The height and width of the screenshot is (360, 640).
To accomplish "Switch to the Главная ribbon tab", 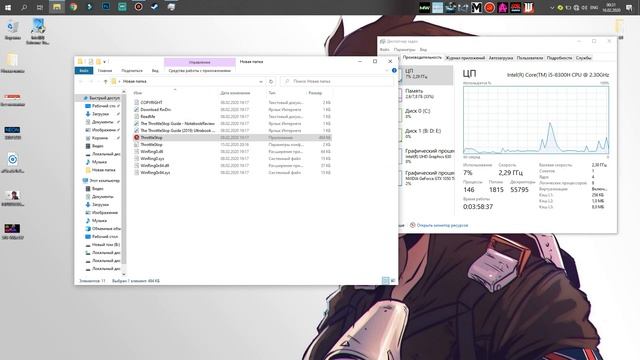I will (104, 71).
